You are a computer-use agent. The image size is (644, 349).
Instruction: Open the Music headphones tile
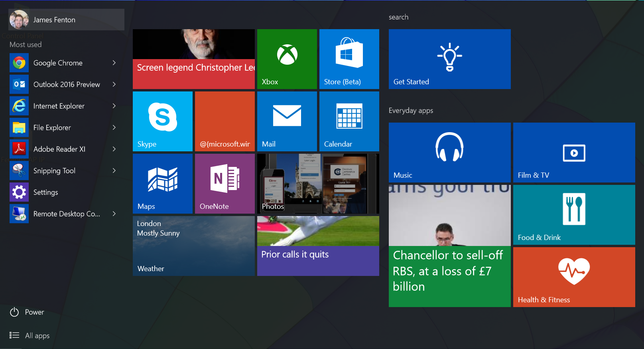[x=450, y=153]
